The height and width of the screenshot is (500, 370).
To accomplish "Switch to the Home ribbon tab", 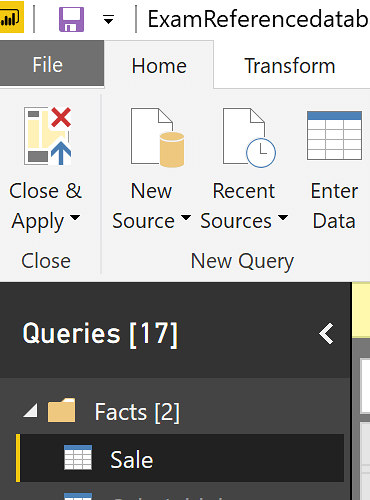I will coord(159,66).
